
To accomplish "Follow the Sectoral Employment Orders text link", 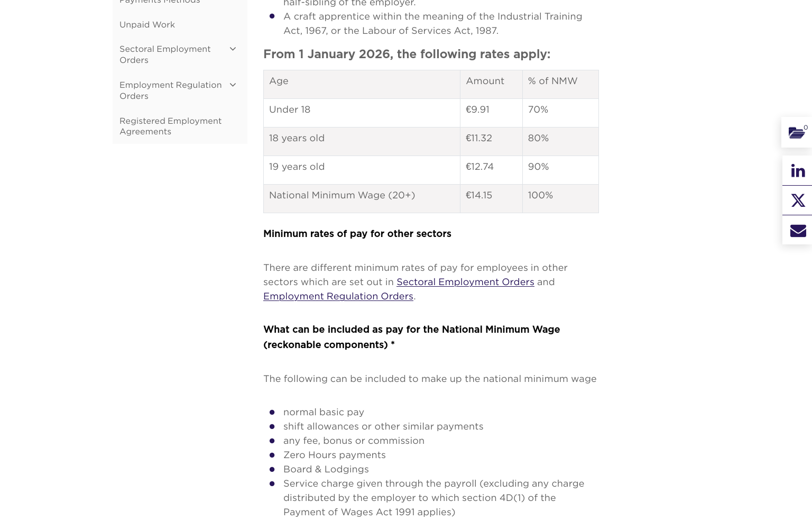I will (x=465, y=282).
